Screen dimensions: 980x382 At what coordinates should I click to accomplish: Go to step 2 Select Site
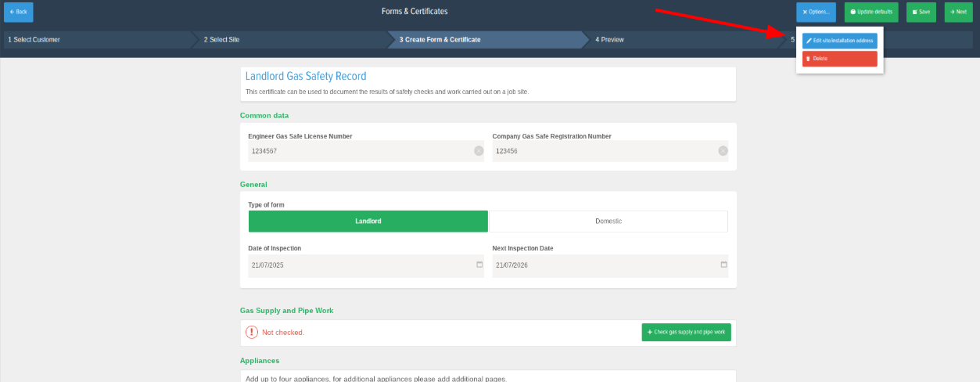point(289,39)
